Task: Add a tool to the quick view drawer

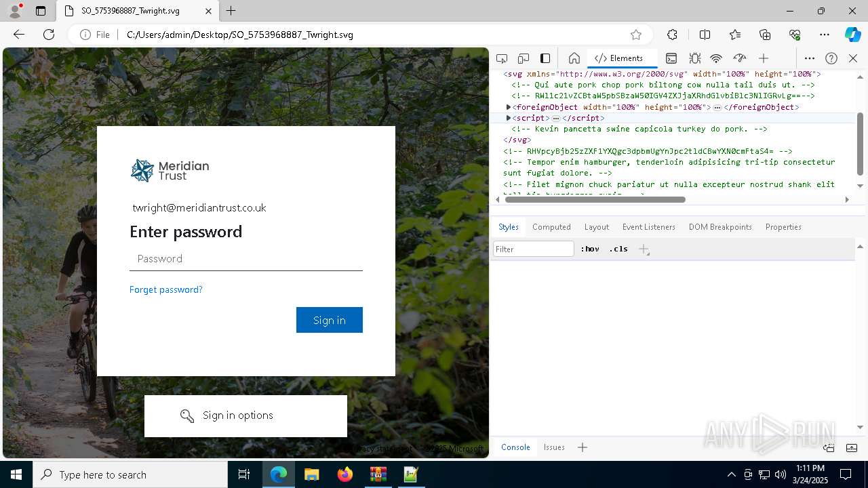Action: pos(583,447)
